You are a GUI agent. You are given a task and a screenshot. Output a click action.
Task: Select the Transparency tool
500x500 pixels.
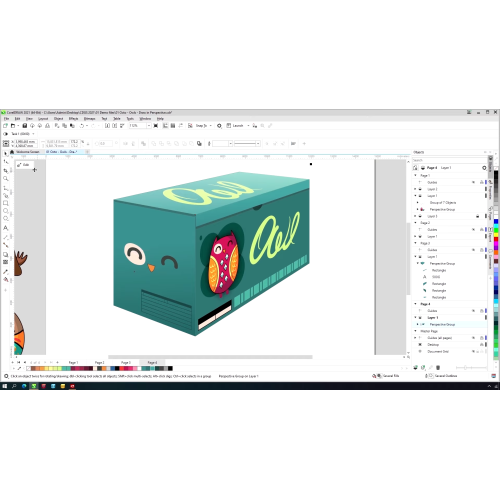[x=6, y=262]
